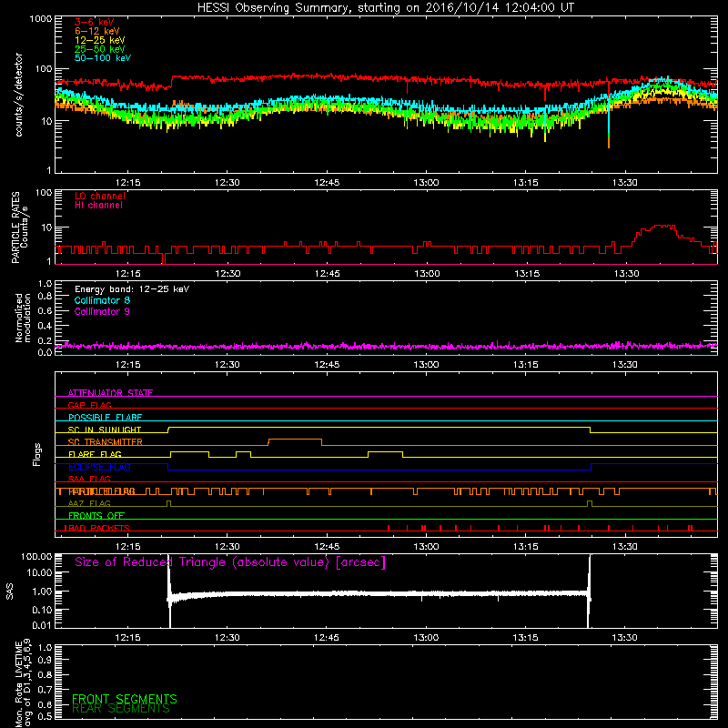Click the 13:00 time label under the Flags panel

click(x=426, y=547)
